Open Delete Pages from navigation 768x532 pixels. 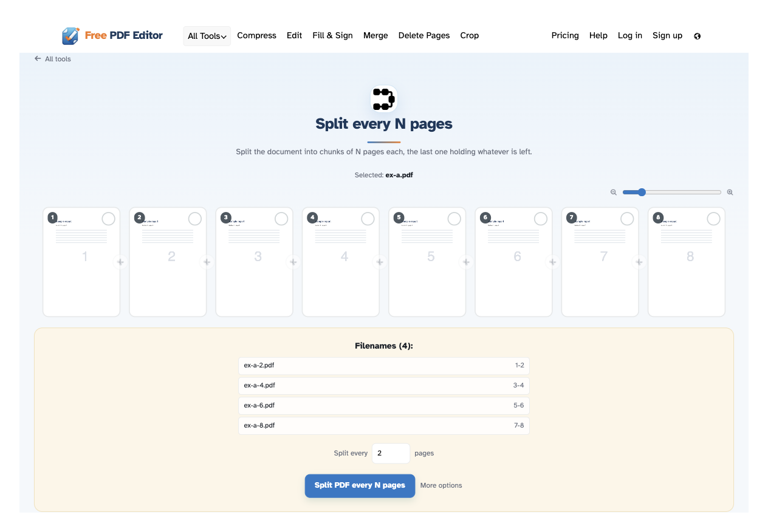[x=424, y=36]
